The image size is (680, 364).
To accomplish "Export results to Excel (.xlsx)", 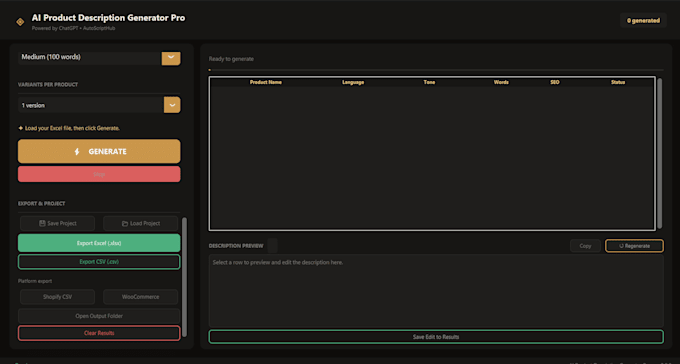I will pyautogui.click(x=99, y=243).
